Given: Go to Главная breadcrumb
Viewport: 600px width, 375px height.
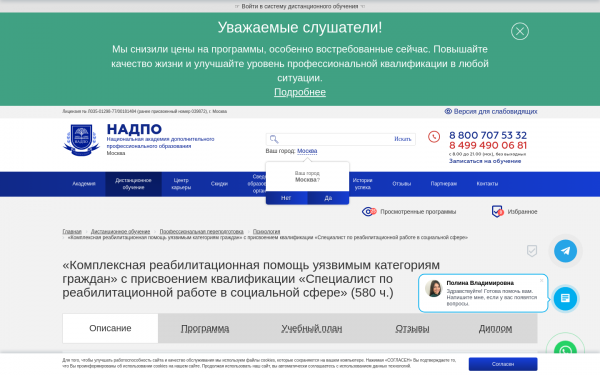Looking at the screenshot, I should tap(72, 232).
